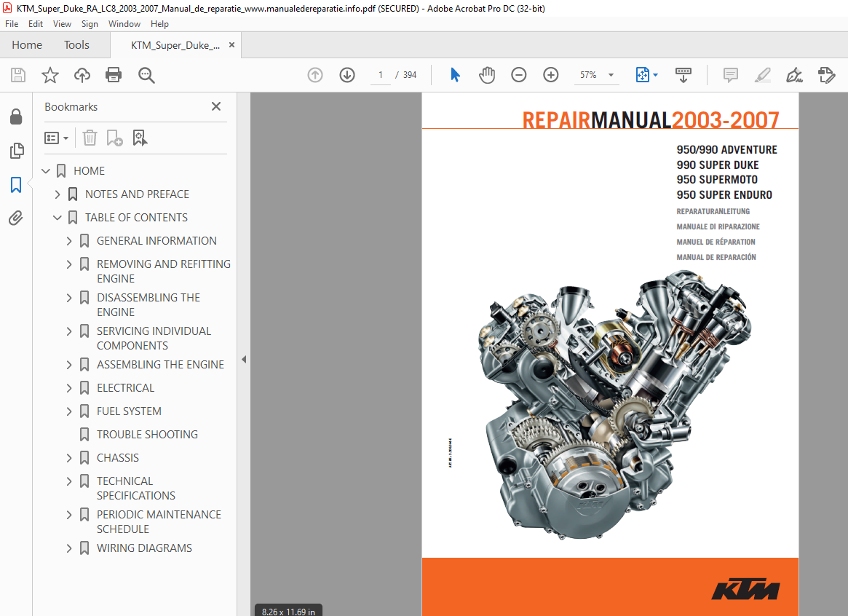
Task: Jump to the WIRING DIAGRAMS bookmark
Action: coord(144,548)
